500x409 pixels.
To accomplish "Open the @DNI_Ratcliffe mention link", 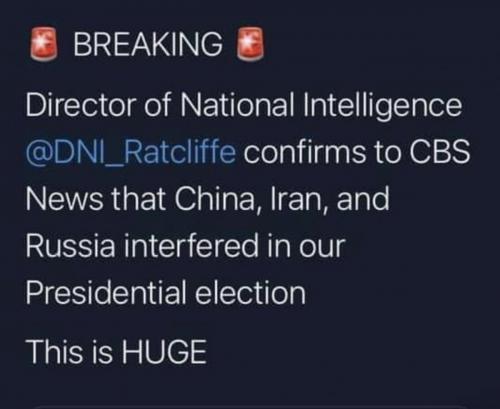I will (131, 152).
